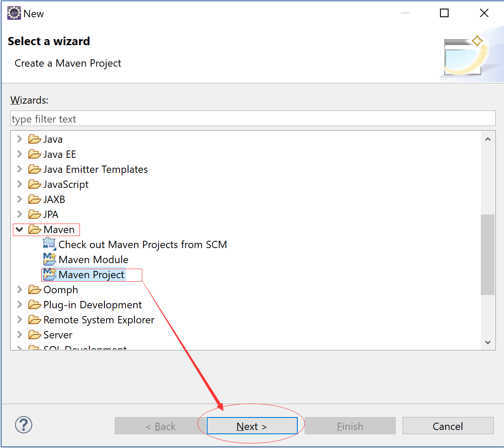Click the Maven folder icon

(x=34, y=230)
